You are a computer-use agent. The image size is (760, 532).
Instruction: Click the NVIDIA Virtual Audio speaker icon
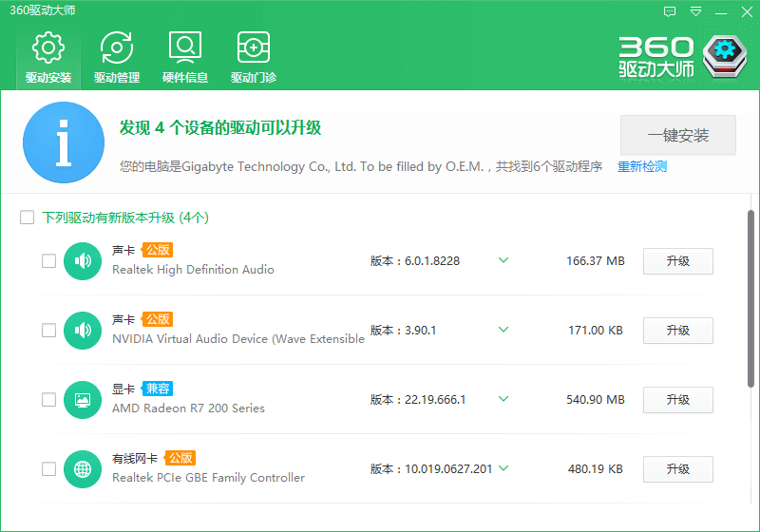click(83, 330)
